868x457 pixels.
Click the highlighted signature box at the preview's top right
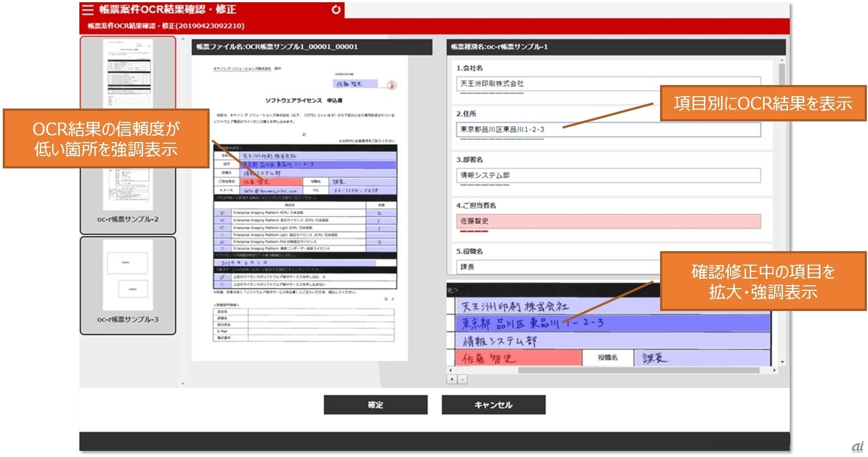click(x=356, y=84)
